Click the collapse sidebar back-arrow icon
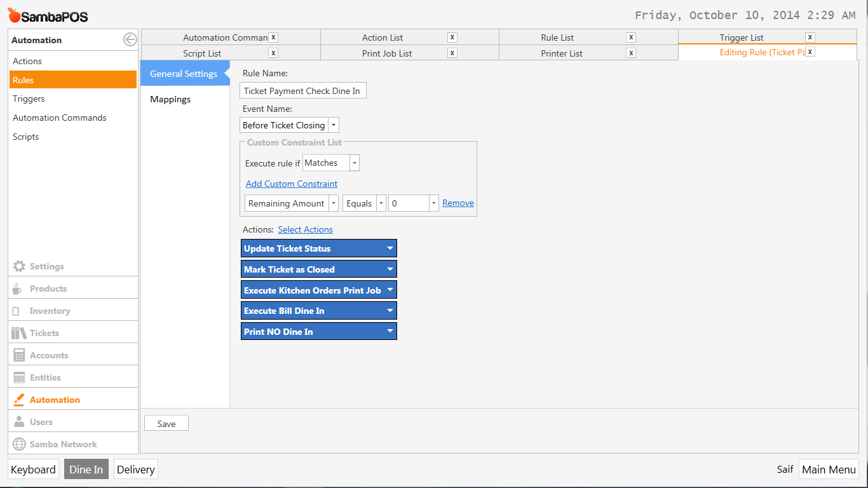Image resolution: width=868 pixels, height=488 pixels. coord(130,40)
